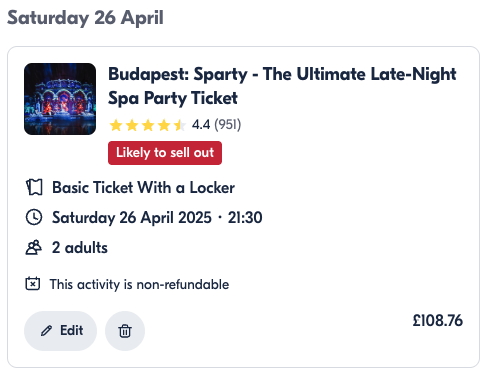This screenshot has width=488, height=376.
Task: Click the Likely to sell out badge
Action: tap(165, 153)
